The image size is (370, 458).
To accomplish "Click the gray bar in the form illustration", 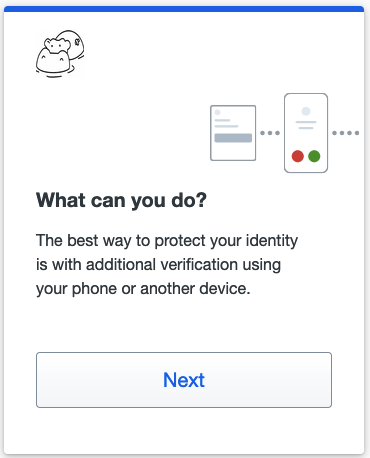I will [233, 138].
